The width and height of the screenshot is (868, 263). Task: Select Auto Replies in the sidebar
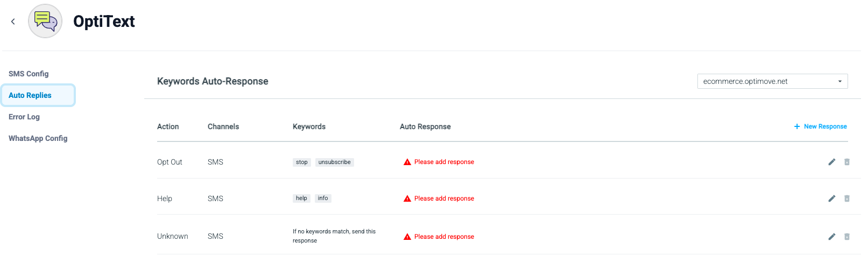click(38, 95)
